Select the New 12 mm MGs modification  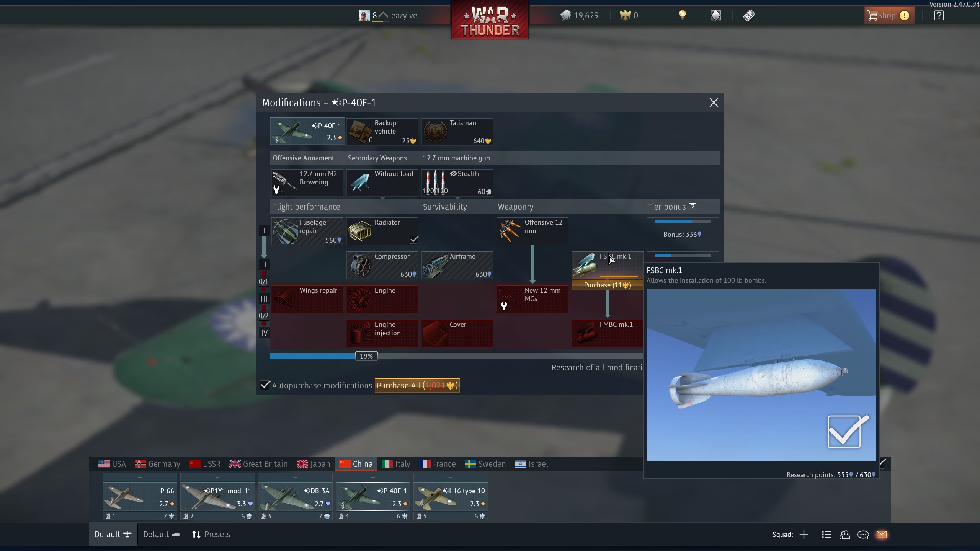pos(532,299)
